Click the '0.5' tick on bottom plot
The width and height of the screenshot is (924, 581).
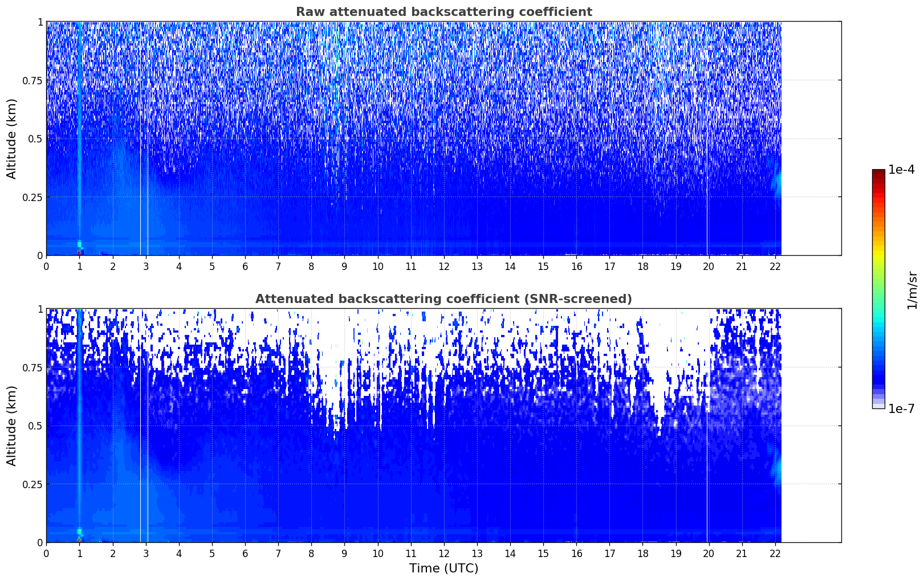pyautogui.click(x=35, y=425)
